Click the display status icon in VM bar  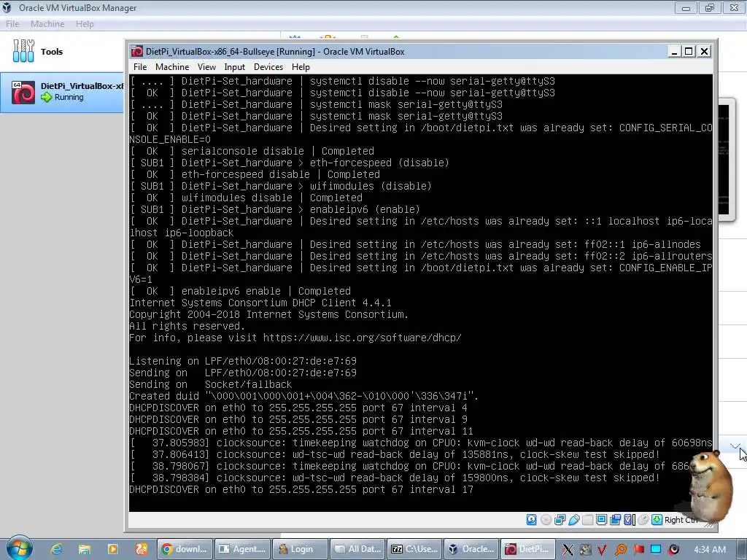click(601, 519)
